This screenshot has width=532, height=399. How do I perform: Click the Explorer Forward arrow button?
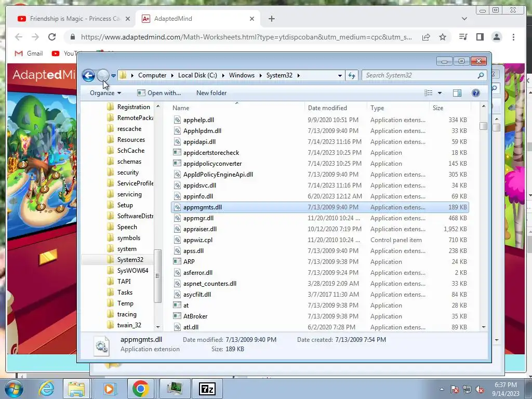point(103,75)
